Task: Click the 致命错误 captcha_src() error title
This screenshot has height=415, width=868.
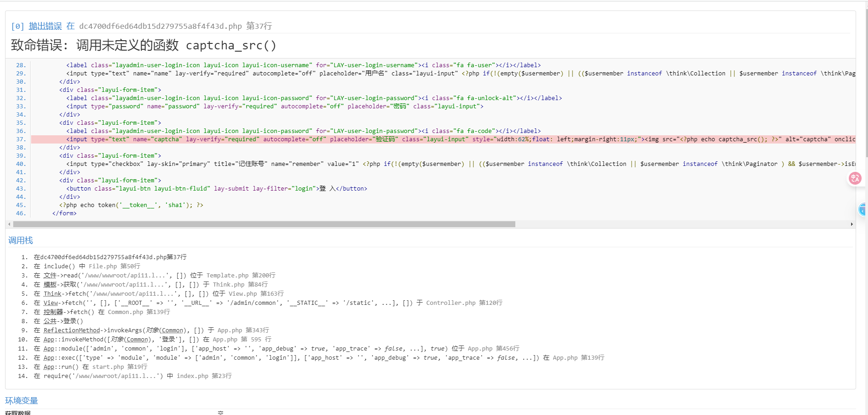Action: pyautogui.click(x=143, y=45)
